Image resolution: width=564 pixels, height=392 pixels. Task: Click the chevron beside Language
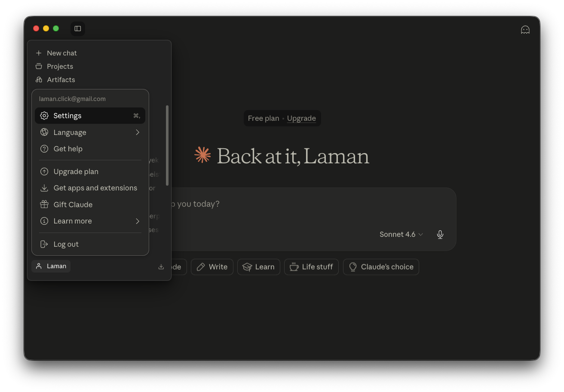(x=138, y=132)
